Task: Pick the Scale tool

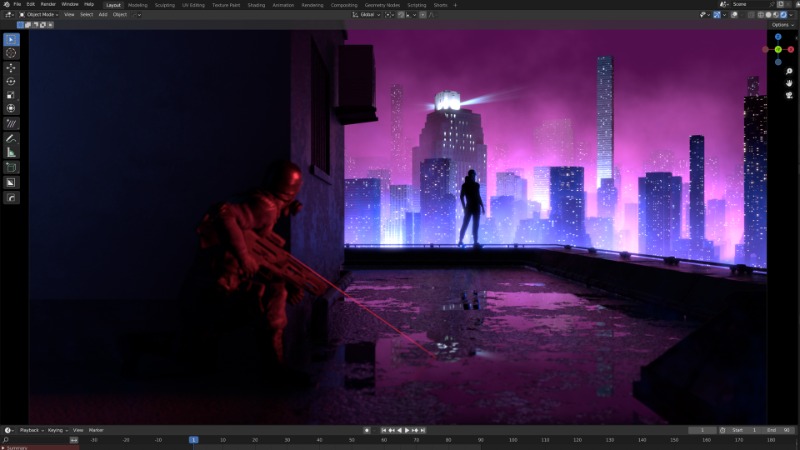Action: [x=11, y=95]
